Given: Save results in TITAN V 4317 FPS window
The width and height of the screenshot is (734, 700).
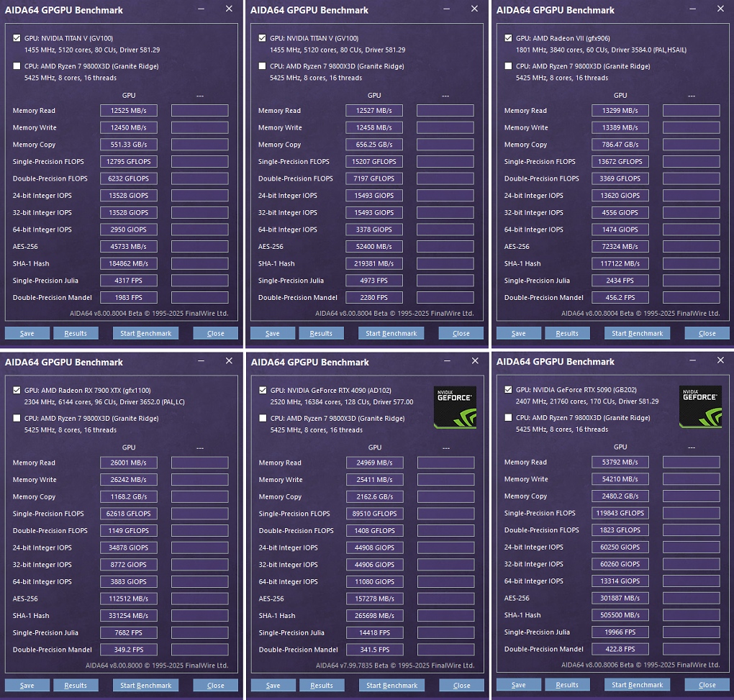Looking at the screenshot, I should tap(27, 333).
